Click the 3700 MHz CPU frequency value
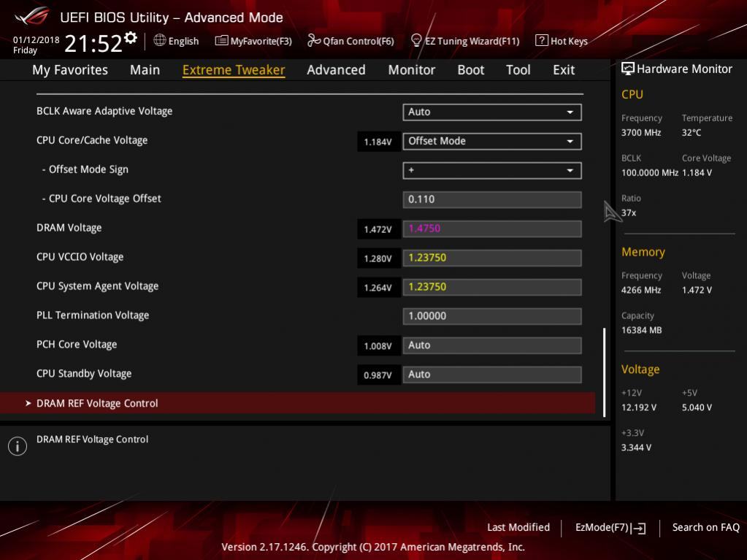This screenshot has height=560, width=747. pos(641,133)
